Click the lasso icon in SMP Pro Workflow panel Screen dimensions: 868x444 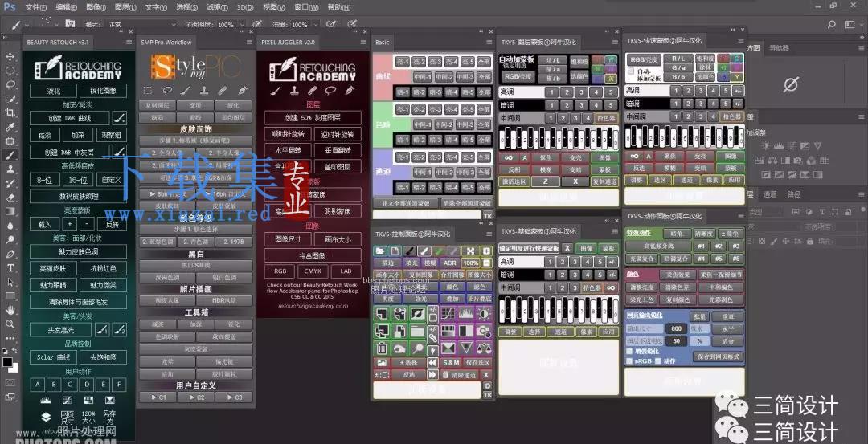pyautogui.click(x=166, y=90)
